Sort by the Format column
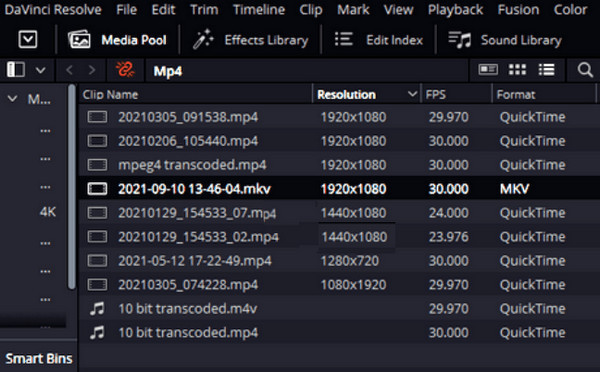The height and width of the screenshot is (372, 600). [516, 95]
